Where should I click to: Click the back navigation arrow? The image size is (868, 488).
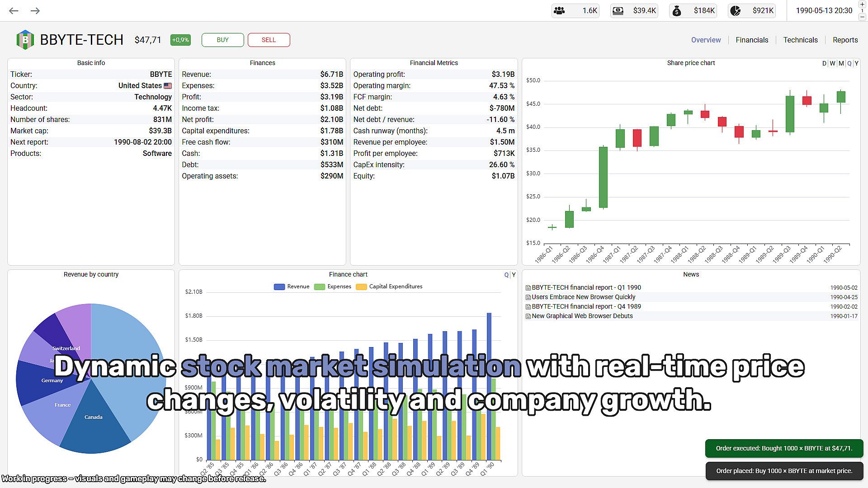click(x=14, y=11)
